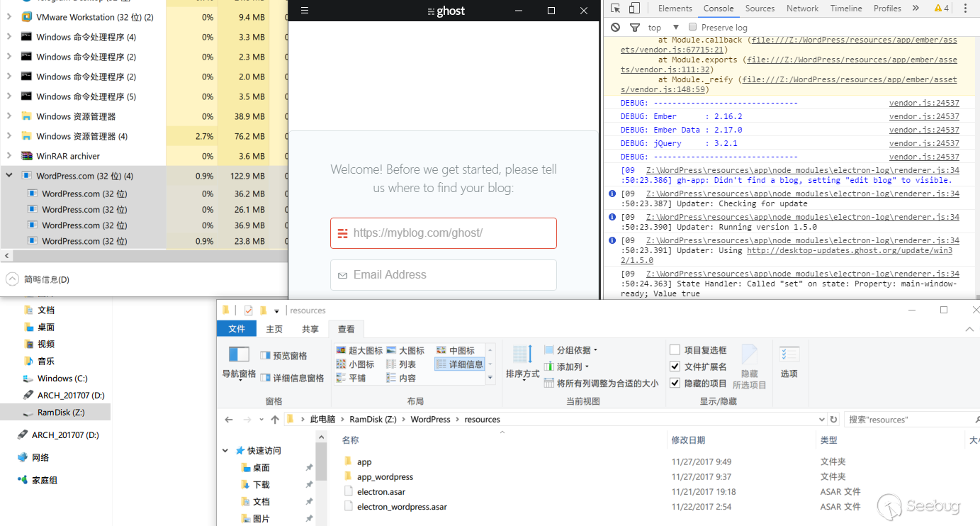Go up one folder with the up arrow
The height and width of the screenshot is (526, 980).
(274, 420)
